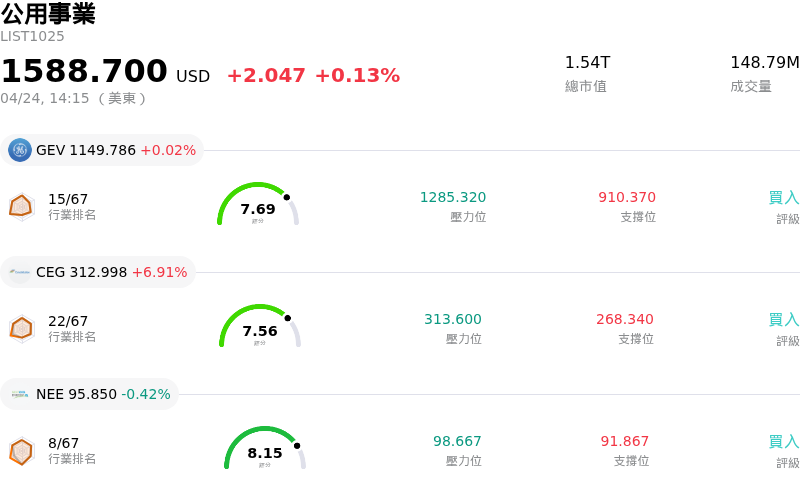Click CEG support level 268.340

tap(624, 320)
